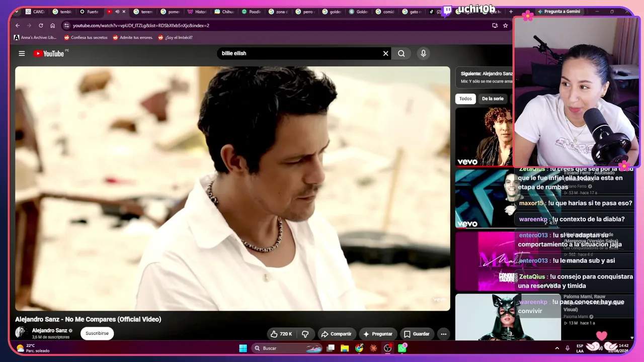Open the weather widget showing 22°C

33,348
